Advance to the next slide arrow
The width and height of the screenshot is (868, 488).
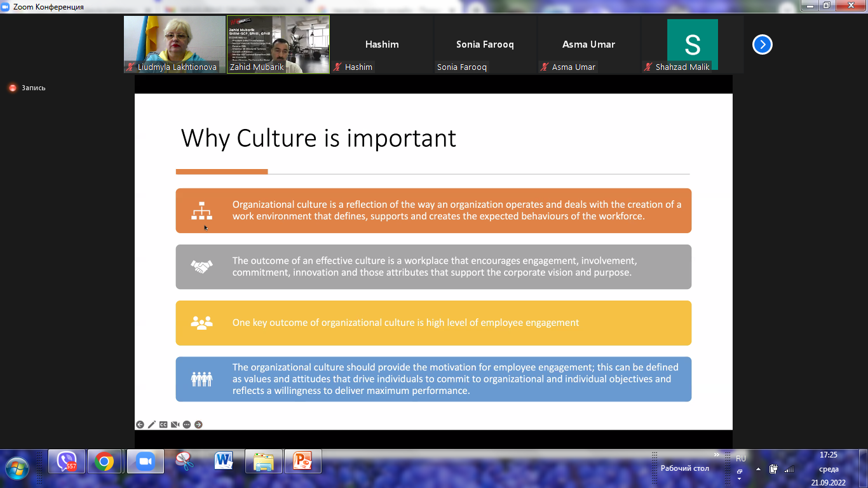(x=198, y=424)
